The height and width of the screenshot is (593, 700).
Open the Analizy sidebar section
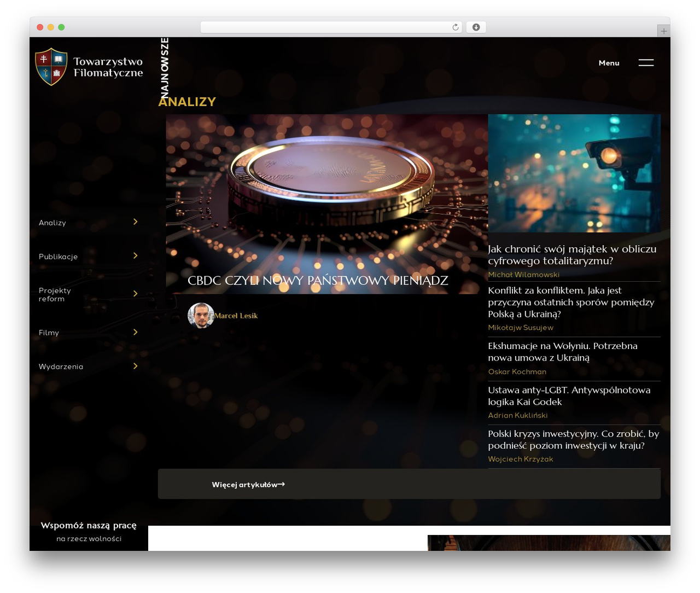[52, 223]
